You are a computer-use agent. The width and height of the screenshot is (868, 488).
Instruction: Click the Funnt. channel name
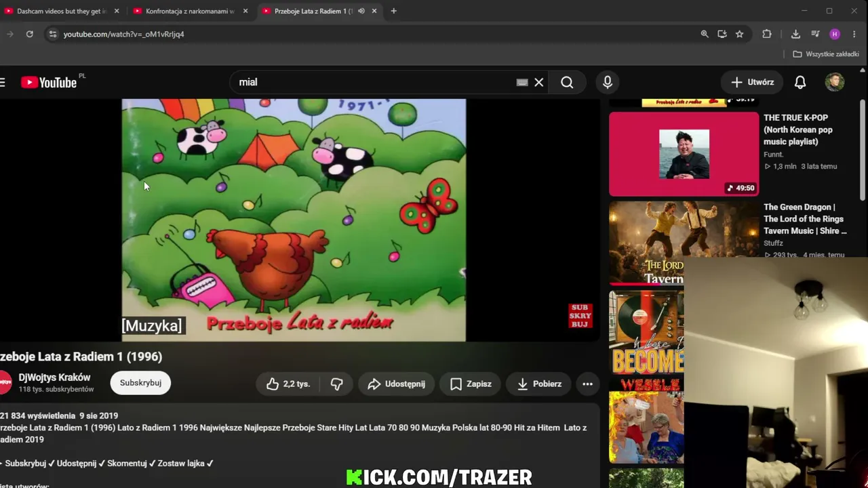pos(774,155)
